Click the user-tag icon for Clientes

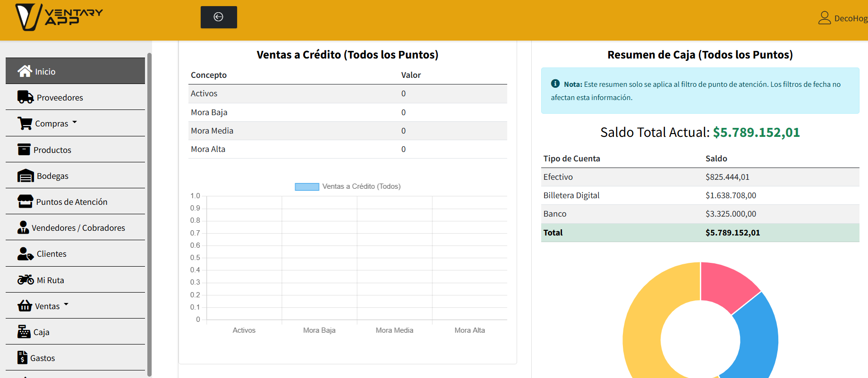[x=26, y=254]
